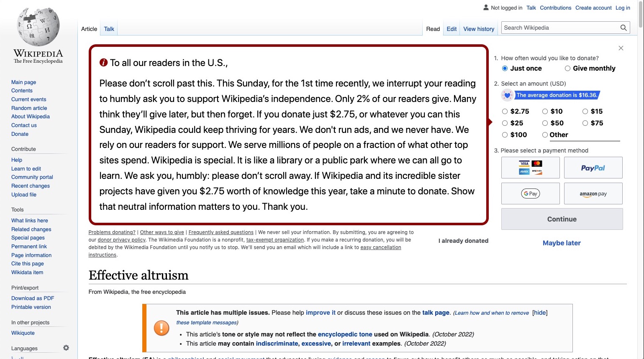
Task: Open Printable version link
Action: (31, 307)
